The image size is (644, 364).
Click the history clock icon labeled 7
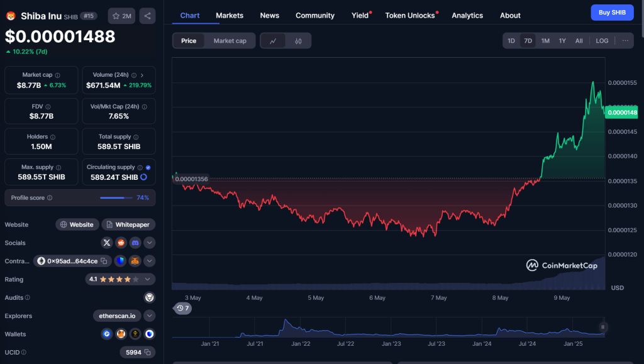pos(183,308)
